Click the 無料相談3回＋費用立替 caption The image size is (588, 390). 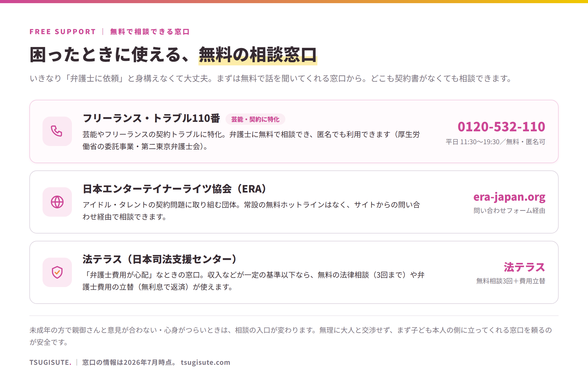point(511,281)
